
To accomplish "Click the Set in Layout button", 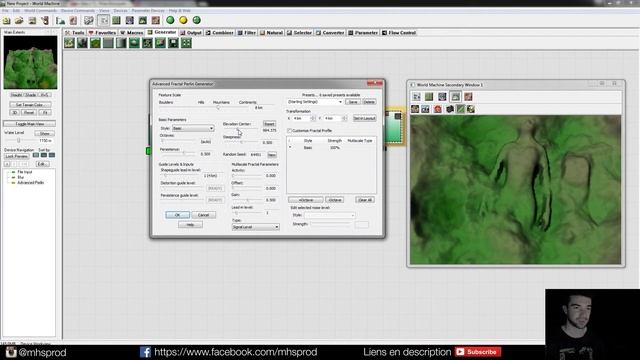I will click(x=364, y=118).
